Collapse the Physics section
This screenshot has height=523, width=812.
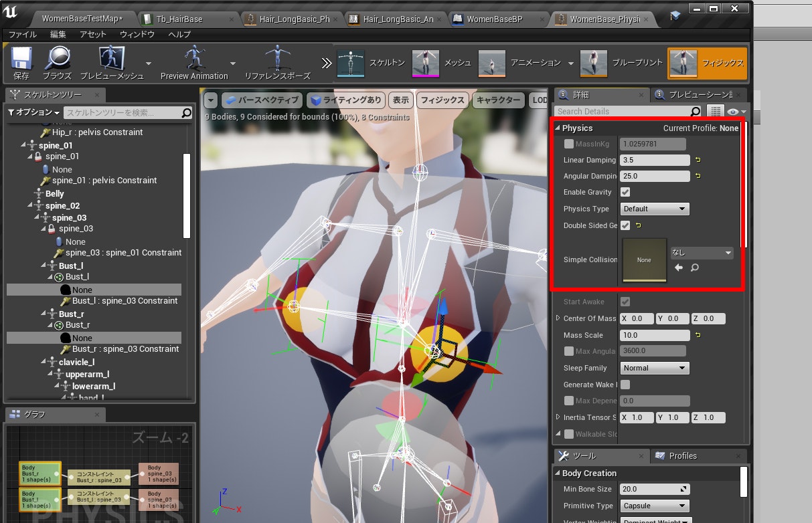click(x=558, y=128)
